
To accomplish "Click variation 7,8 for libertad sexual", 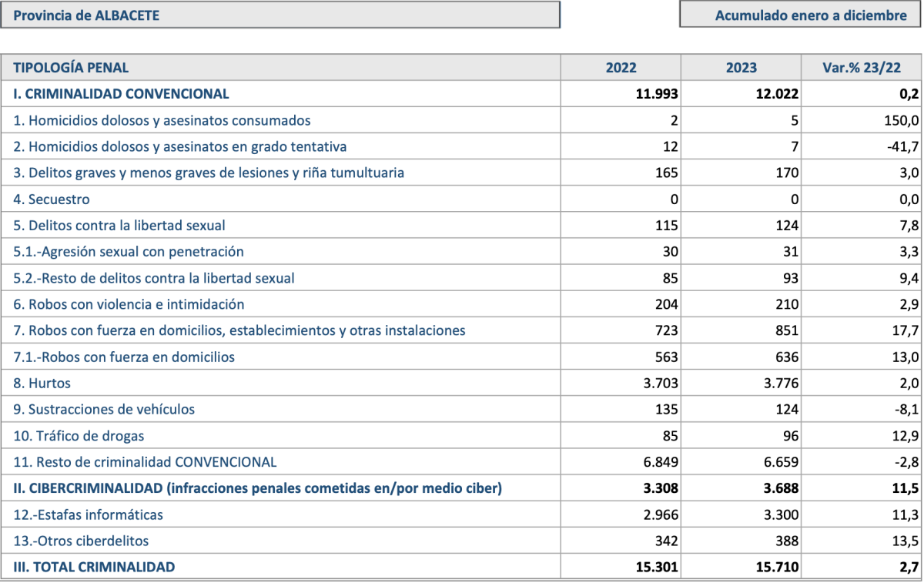I will pyautogui.click(x=909, y=225).
